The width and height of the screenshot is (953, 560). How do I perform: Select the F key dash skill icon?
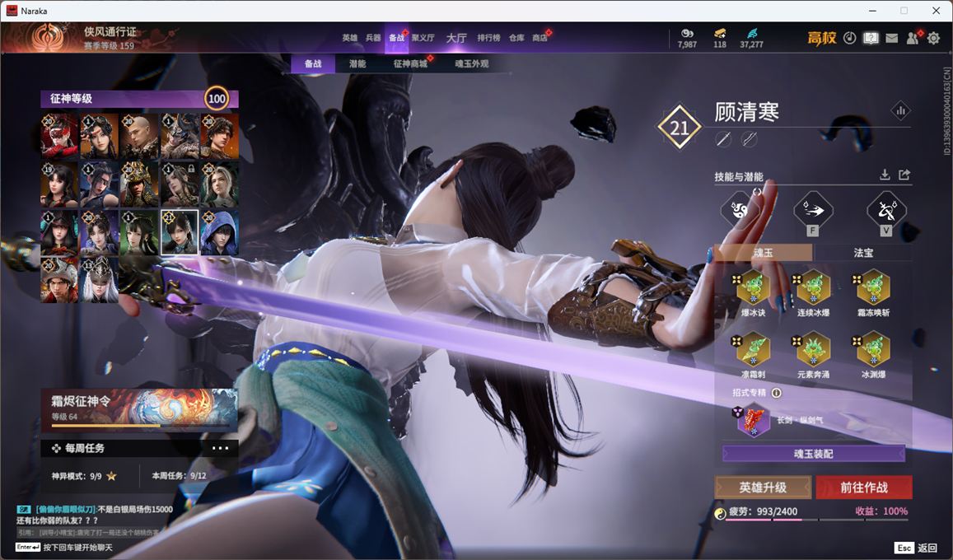tap(813, 211)
